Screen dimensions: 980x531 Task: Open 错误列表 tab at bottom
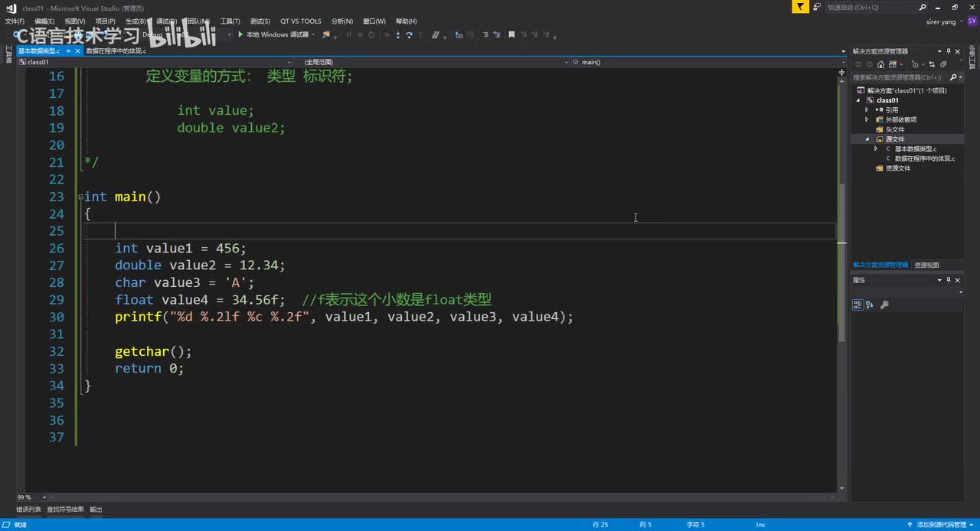pos(29,510)
